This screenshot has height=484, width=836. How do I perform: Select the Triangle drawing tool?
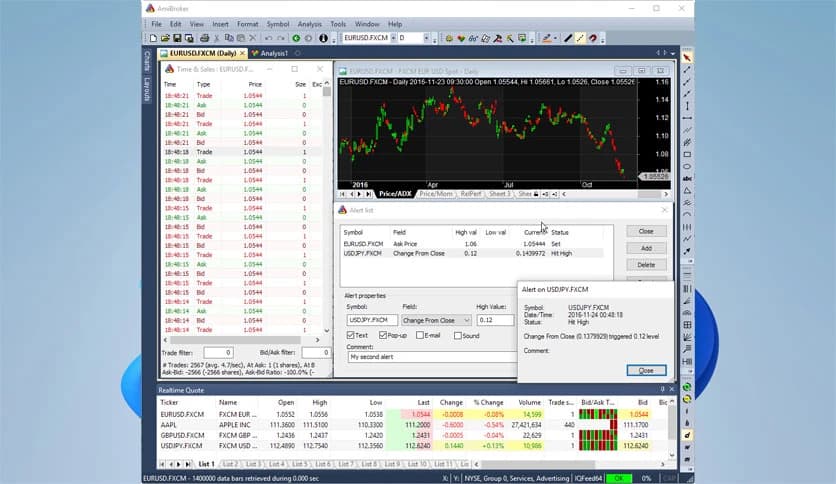coord(687,191)
